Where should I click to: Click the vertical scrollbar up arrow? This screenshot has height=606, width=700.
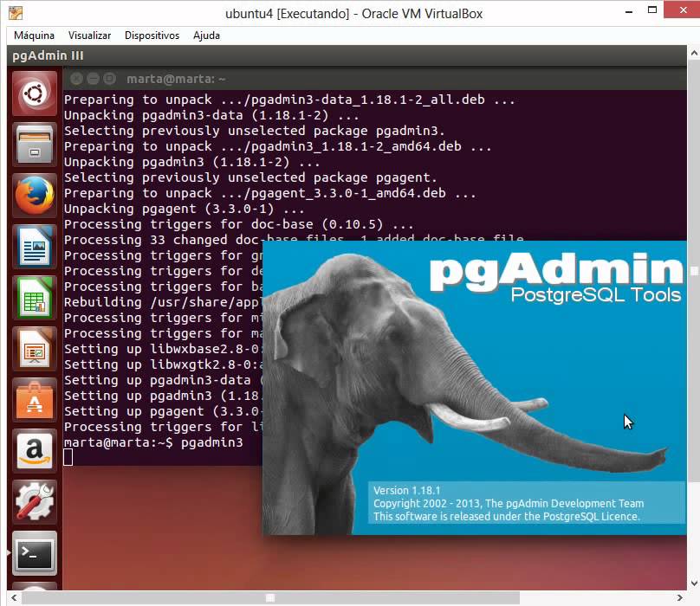694,53
